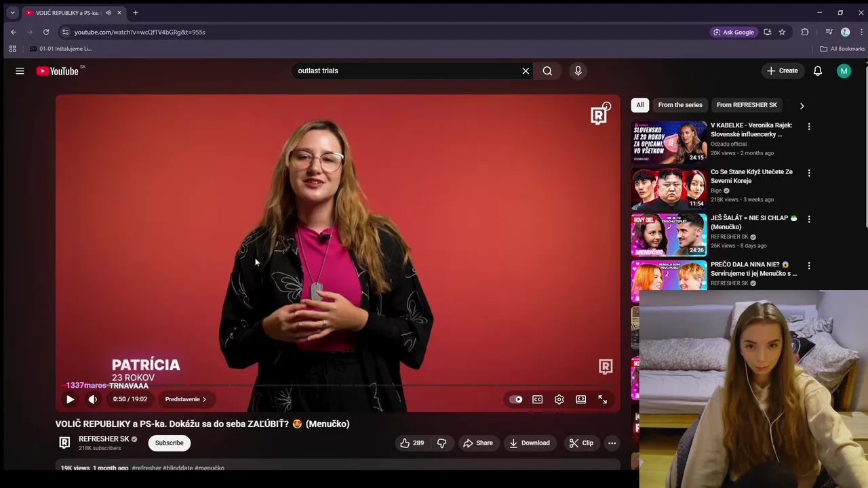Share the video
The image size is (868, 488).
pyautogui.click(x=478, y=443)
